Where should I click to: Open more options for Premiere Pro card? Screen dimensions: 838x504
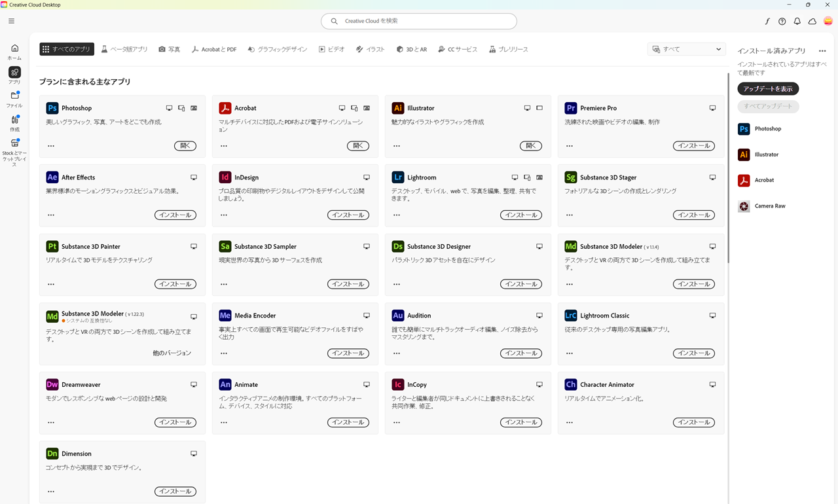(x=570, y=146)
